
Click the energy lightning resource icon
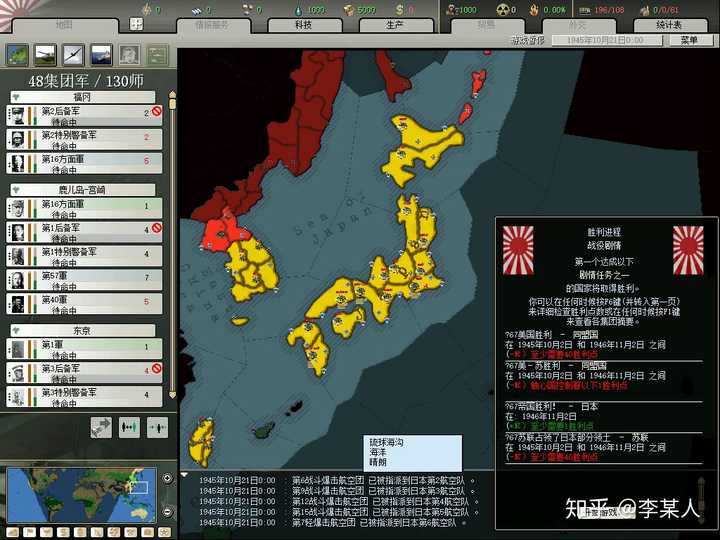tap(146, 9)
